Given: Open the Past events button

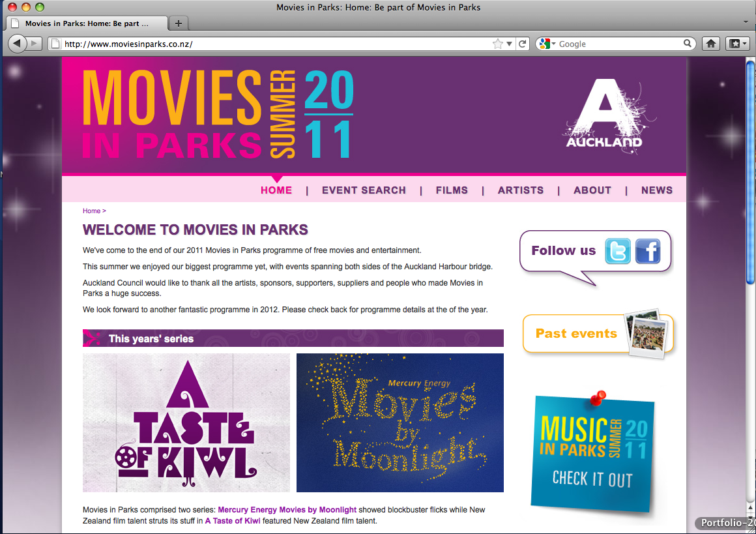Looking at the screenshot, I should pyautogui.click(x=598, y=334).
